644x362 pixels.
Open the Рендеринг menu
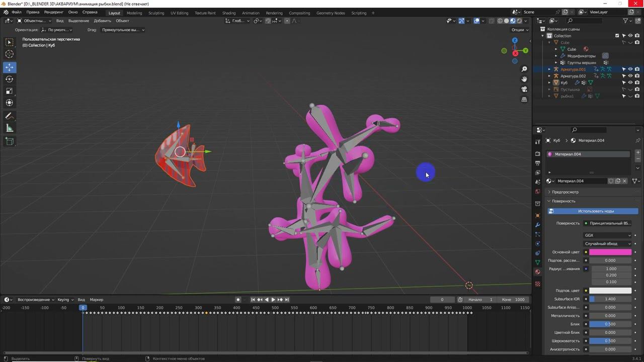pyautogui.click(x=54, y=12)
